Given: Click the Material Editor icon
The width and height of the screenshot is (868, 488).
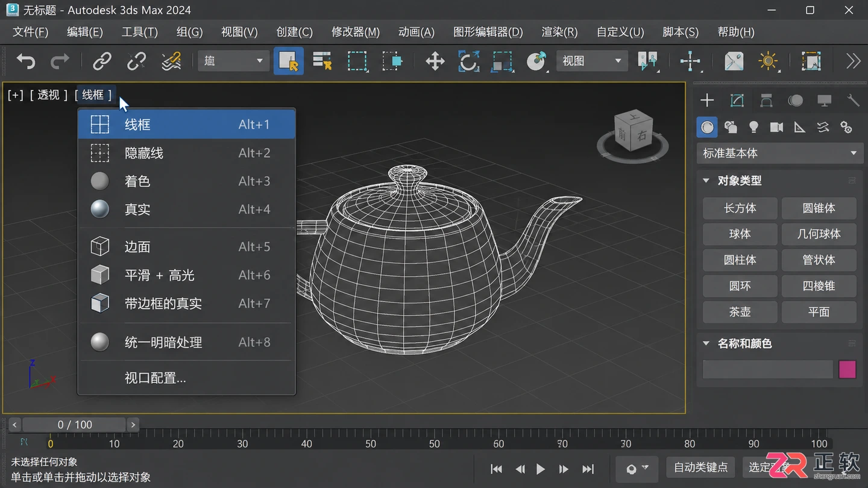Looking at the screenshot, I should [734, 61].
